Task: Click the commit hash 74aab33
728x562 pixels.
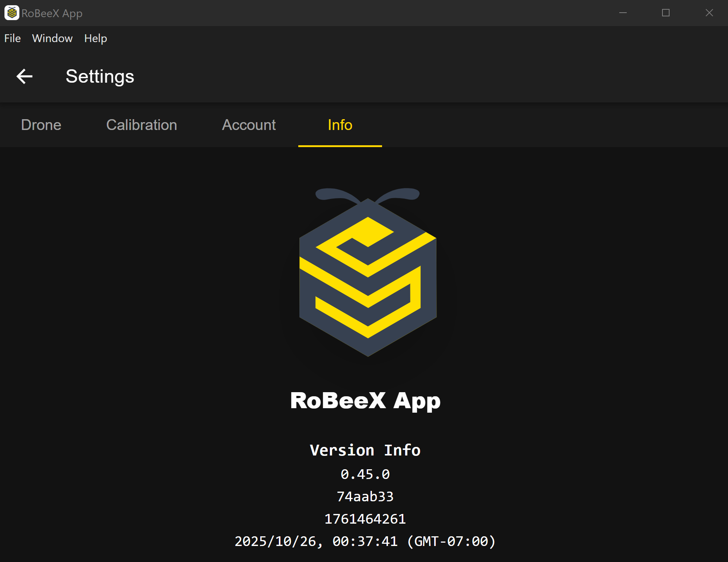Action: click(x=365, y=496)
